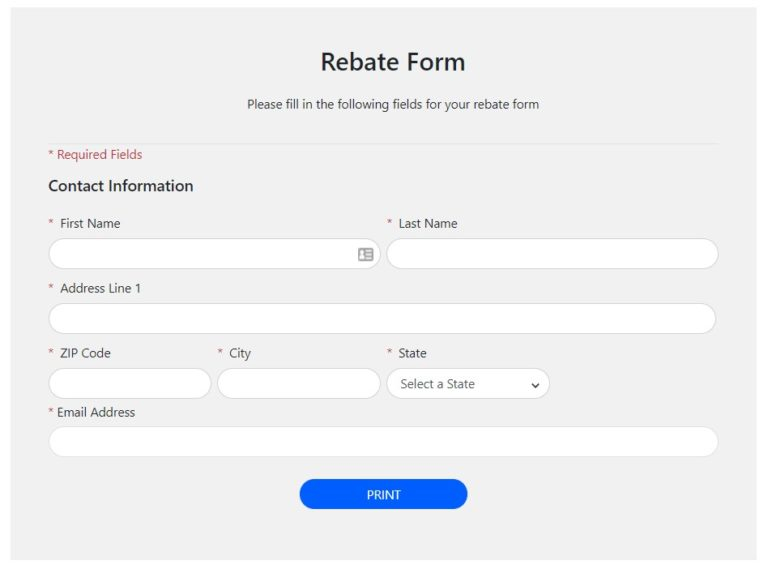Click the Email Address input box
The width and height of the screenshot is (768, 569).
click(384, 442)
